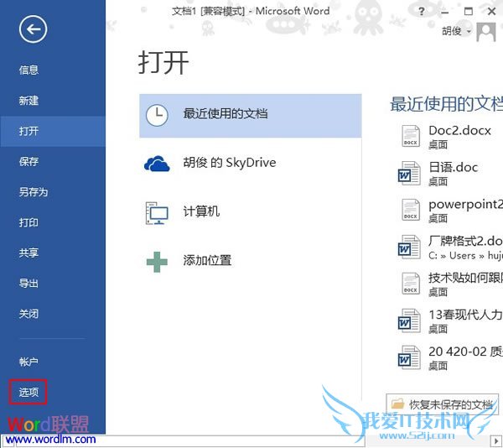Open the 帐户 (Account) page

point(29,362)
